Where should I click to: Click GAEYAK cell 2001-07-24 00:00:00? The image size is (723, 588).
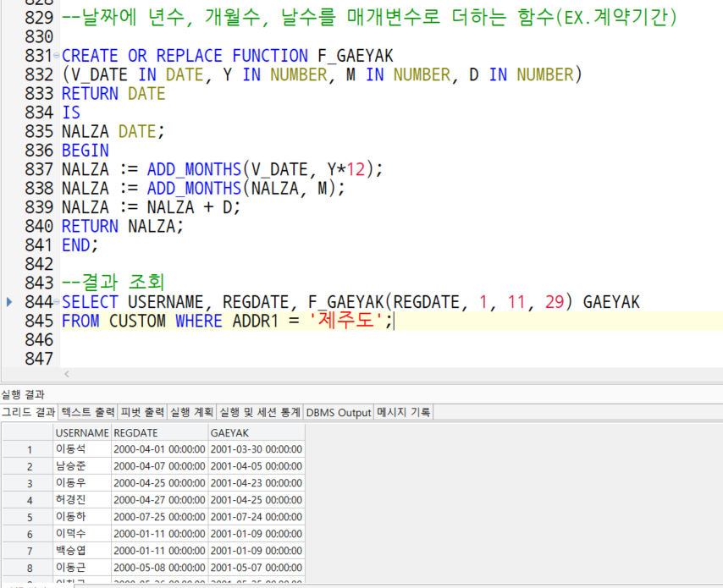point(257,517)
